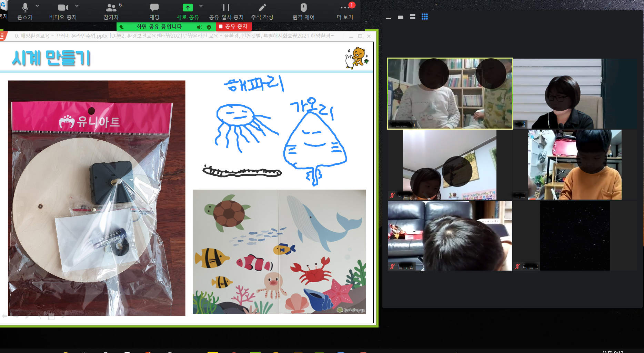Mute the microphone with 음소거
This screenshot has width=644, height=353.
(25, 11)
